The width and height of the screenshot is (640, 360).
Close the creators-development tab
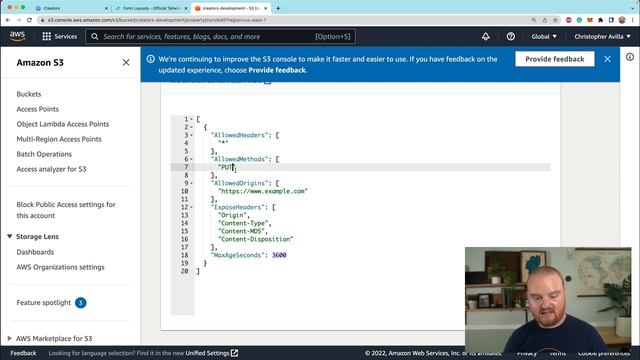(265, 8)
